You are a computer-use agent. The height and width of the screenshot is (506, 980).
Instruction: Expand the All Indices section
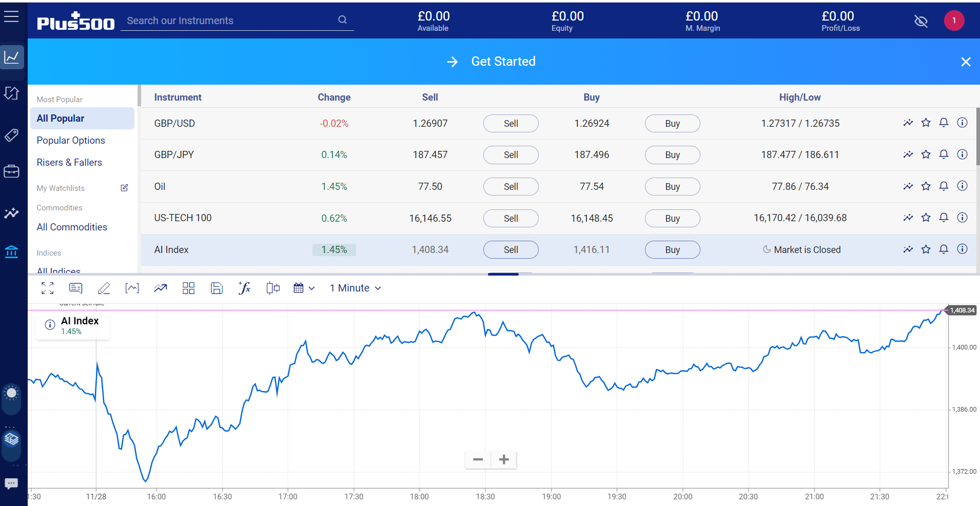click(58, 270)
